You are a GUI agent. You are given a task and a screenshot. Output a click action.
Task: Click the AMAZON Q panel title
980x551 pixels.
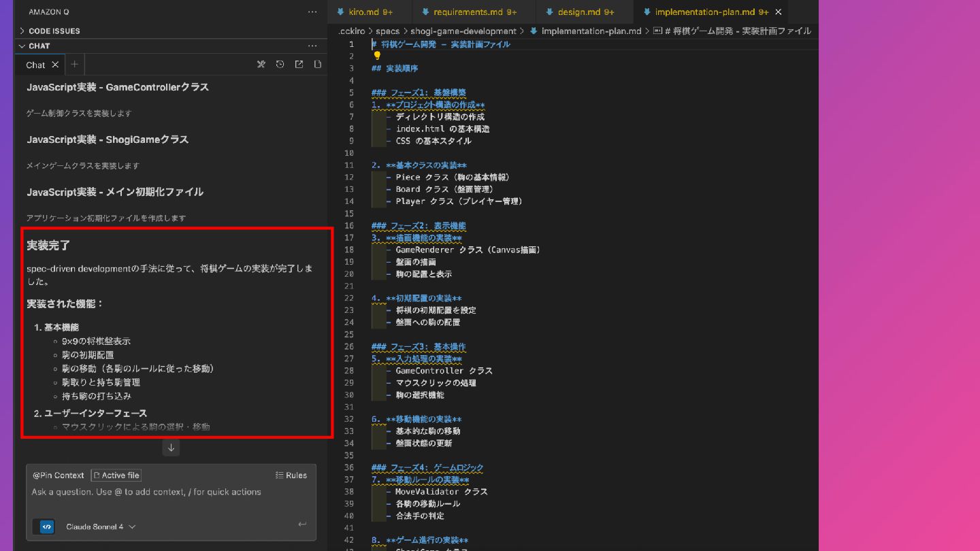point(49,12)
